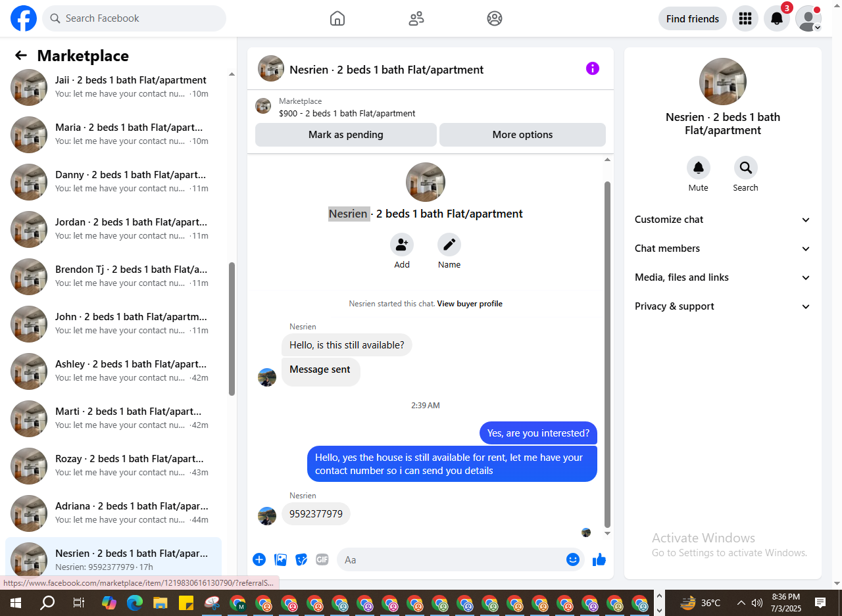
Task: Go to the Facebook home feed icon
Action: point(337,18)
